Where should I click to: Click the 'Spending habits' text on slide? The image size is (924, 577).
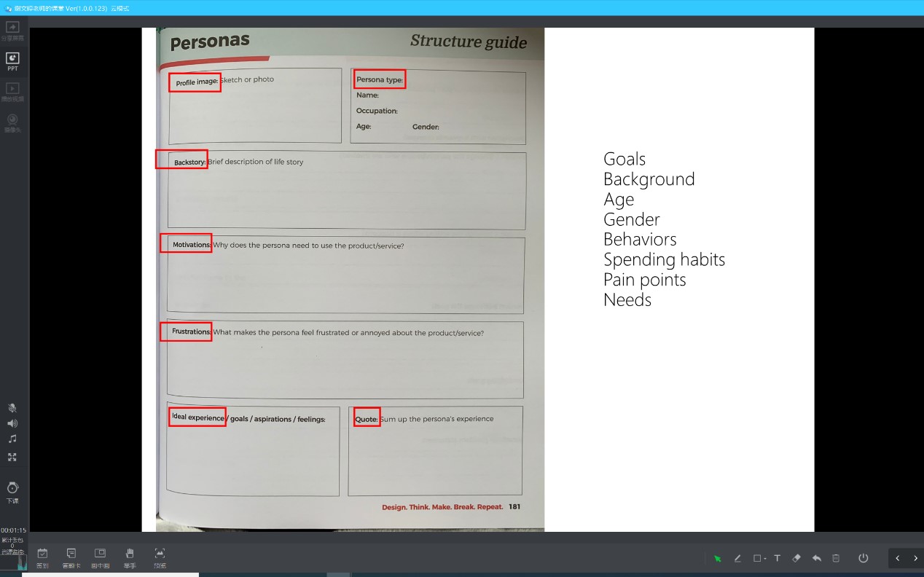click(665, 259)
